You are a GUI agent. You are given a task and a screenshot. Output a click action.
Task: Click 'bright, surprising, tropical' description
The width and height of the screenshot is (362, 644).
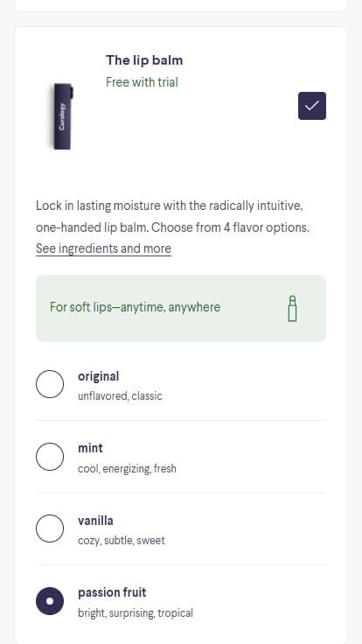click(135, 613)
